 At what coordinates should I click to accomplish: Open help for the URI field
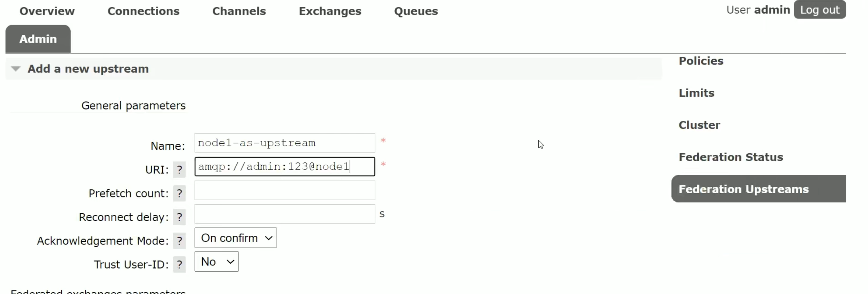pos(179,170)
